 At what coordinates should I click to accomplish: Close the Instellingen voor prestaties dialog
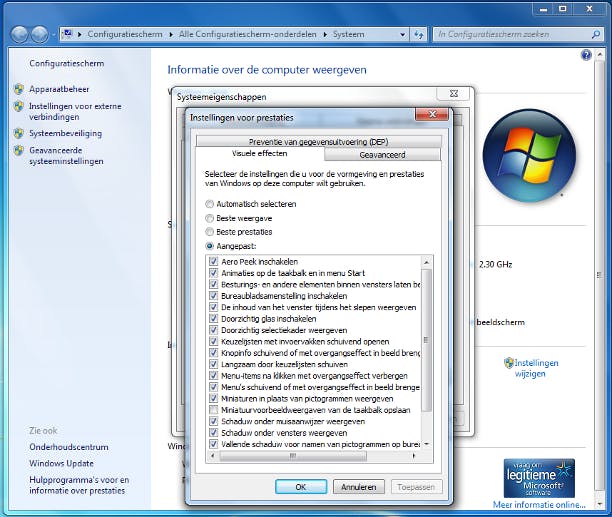point(432,114)
